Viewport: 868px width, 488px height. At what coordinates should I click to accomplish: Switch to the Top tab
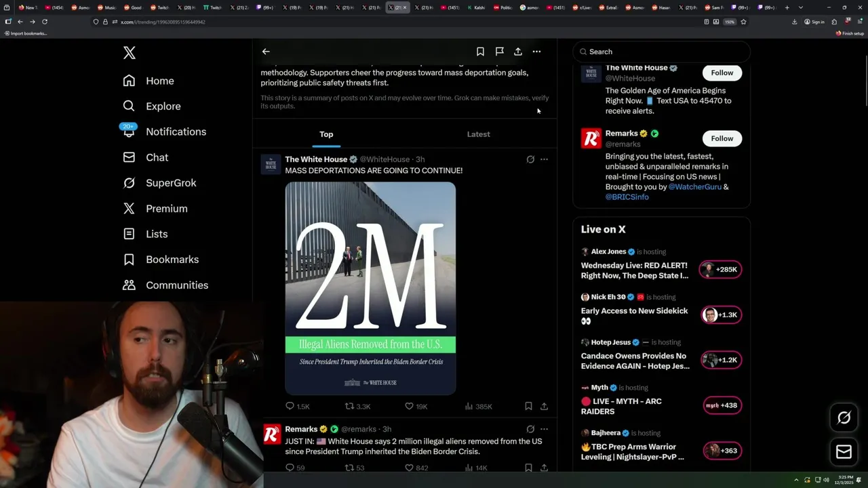[x=326, y=134]
